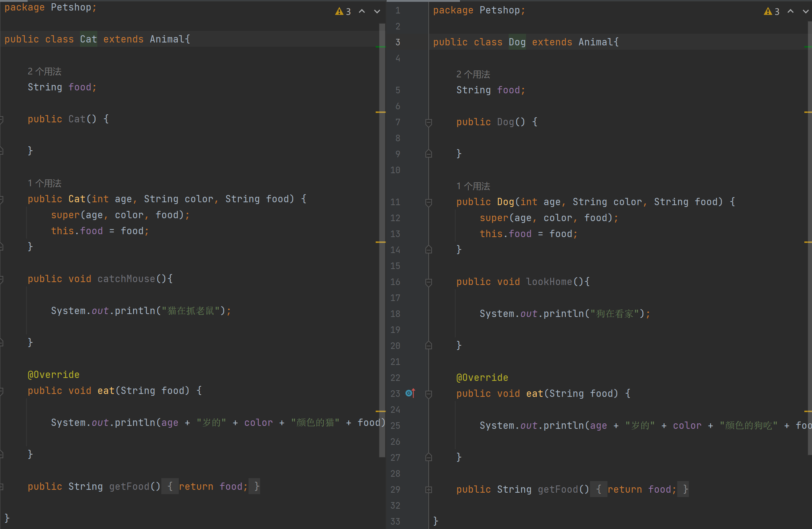This screenshot has width=812, height=529.
Task: Click line number 18 in the Dog gutter
Action: (395, 314)
